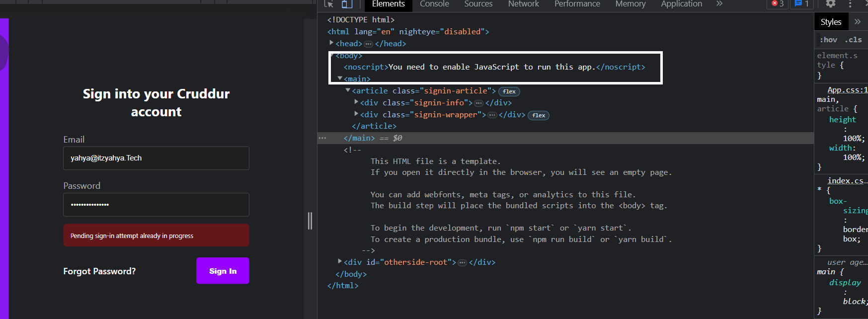Expand the signin-info div node
868x319 pixels.
coord(356,102)
